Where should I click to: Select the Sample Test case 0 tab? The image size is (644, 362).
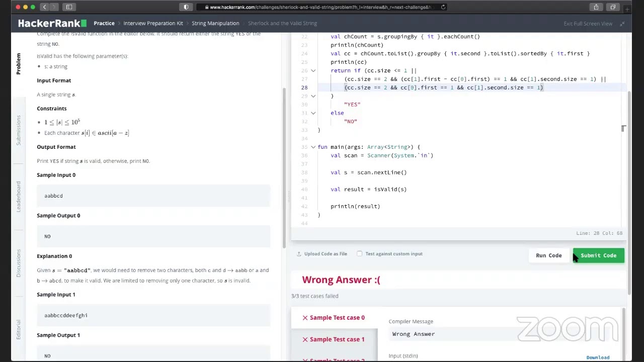pos(334,318)
